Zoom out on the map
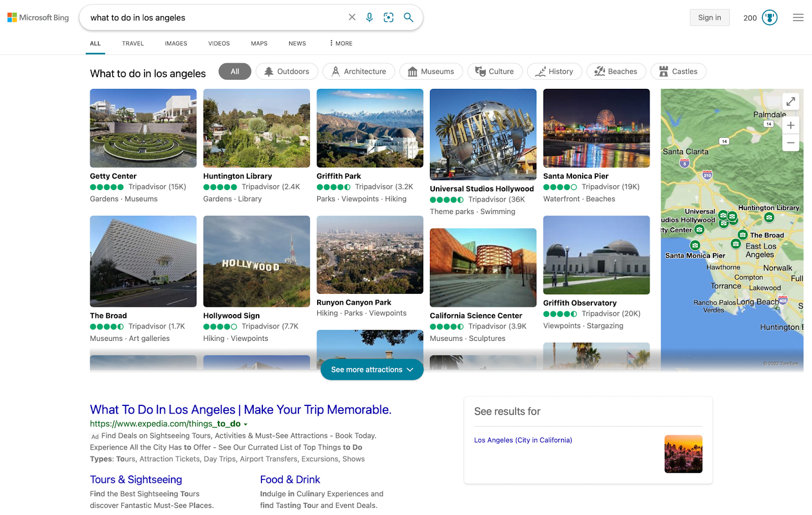 pos(791,143)
